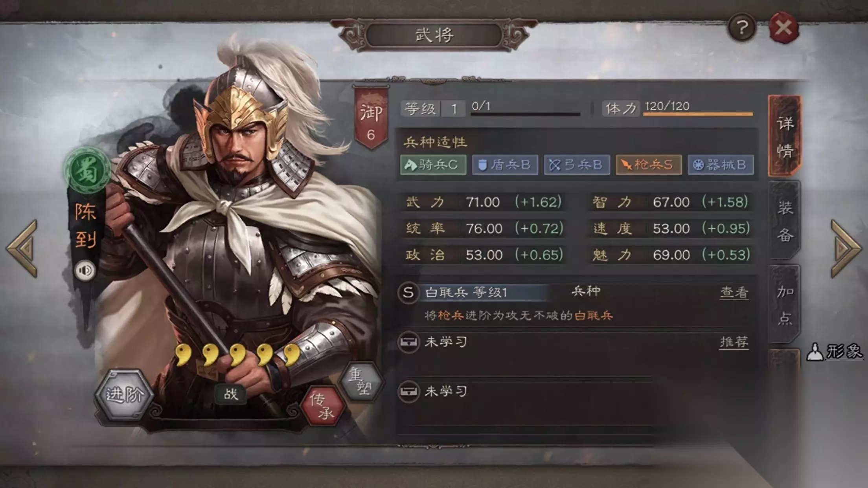Tap the orange 体力 stamina bar
Screen dimensions: 868x488
(x=698, y=114)
